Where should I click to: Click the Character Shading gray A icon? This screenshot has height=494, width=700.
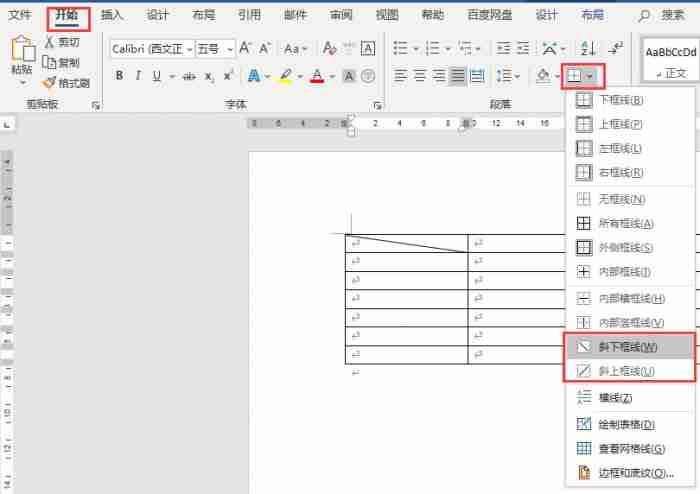[x=349, y=77]
